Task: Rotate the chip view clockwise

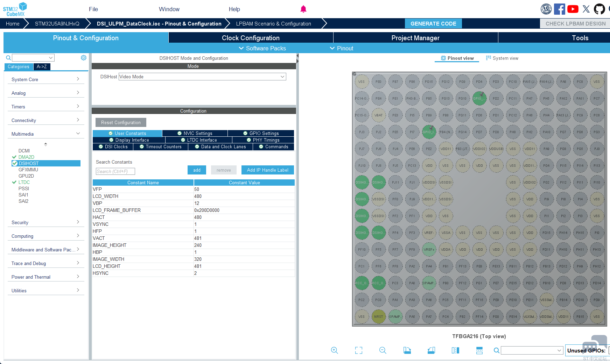Action: (407, 350)
